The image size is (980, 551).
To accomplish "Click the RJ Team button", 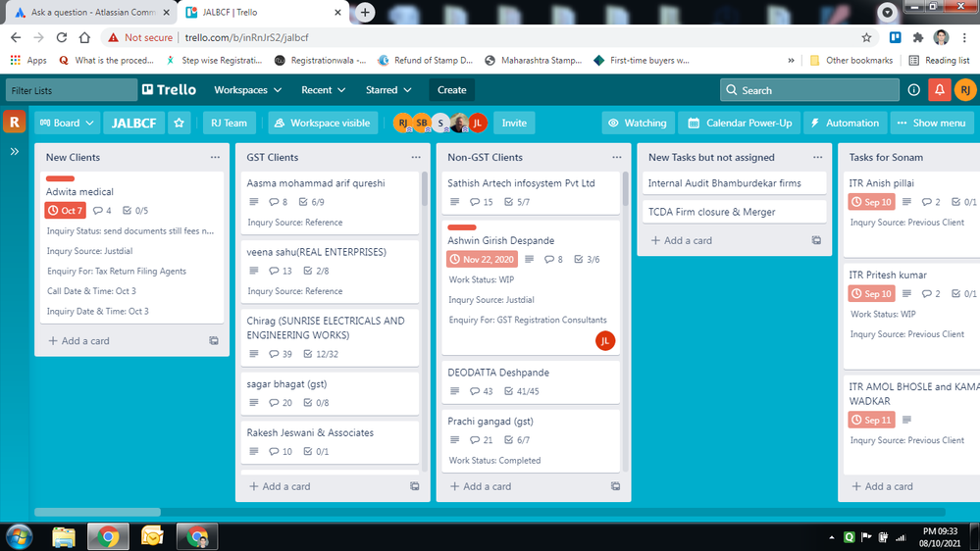I will (x=229, y=124).
